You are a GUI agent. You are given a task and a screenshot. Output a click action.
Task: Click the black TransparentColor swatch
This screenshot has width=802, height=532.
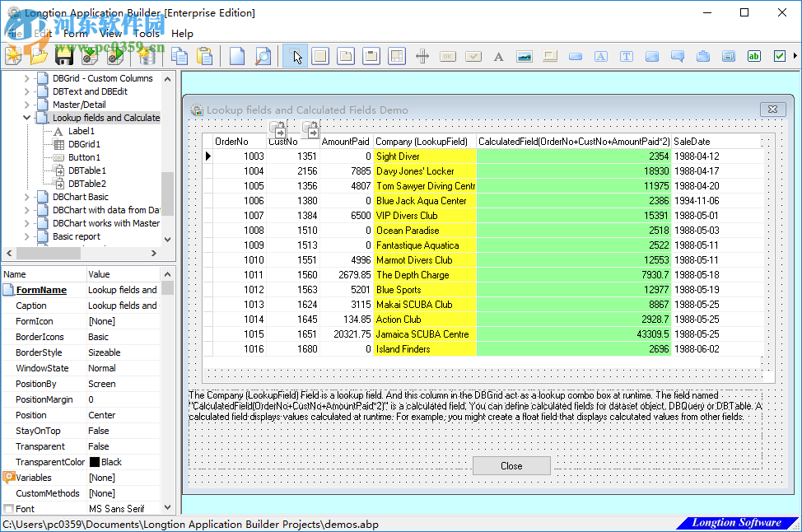tap(96, 461)
